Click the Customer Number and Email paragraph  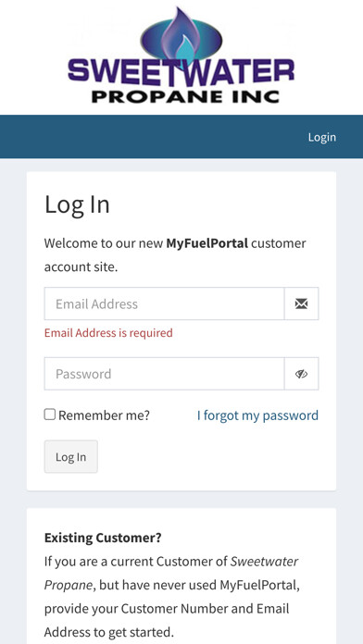[172, 596]
